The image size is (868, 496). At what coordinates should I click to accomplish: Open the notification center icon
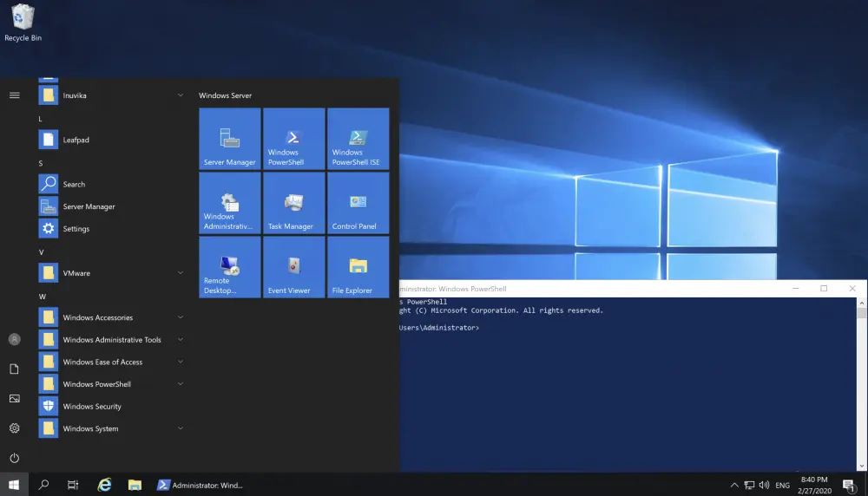(x=849, y=486)
